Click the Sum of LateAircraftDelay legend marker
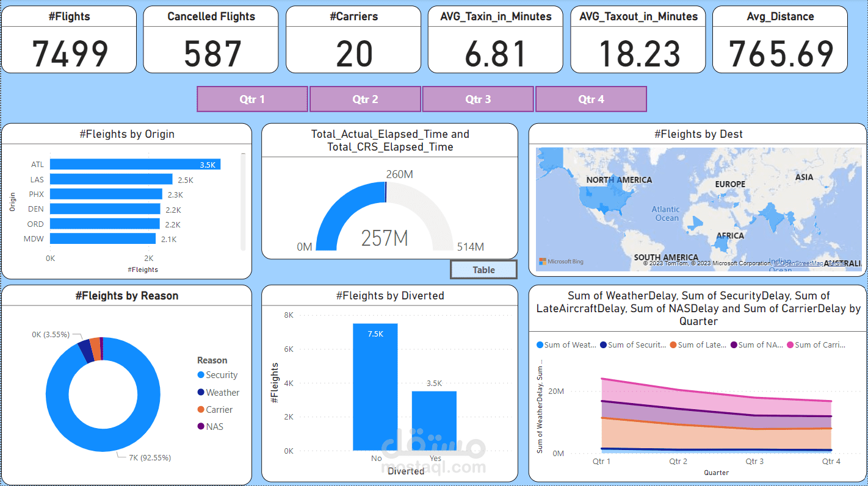The height and width of the screenshot is (486, 868). pyautogui.click(x=675, y=345)
